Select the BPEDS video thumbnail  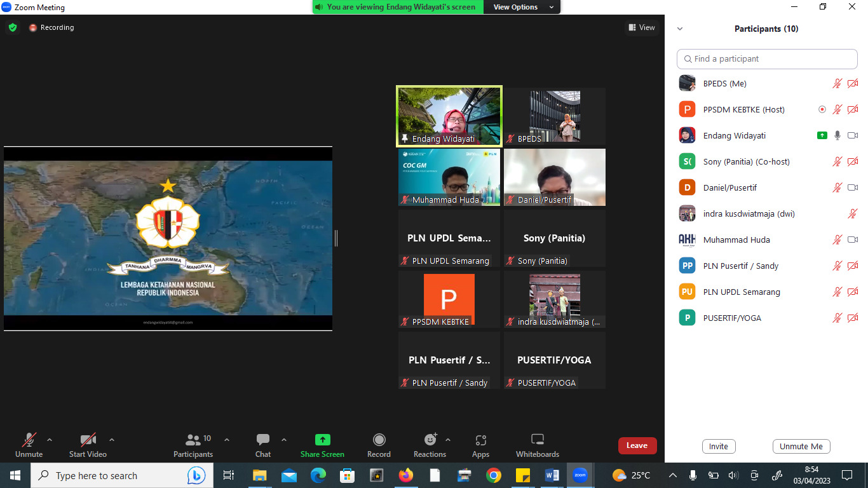(555, 116)
